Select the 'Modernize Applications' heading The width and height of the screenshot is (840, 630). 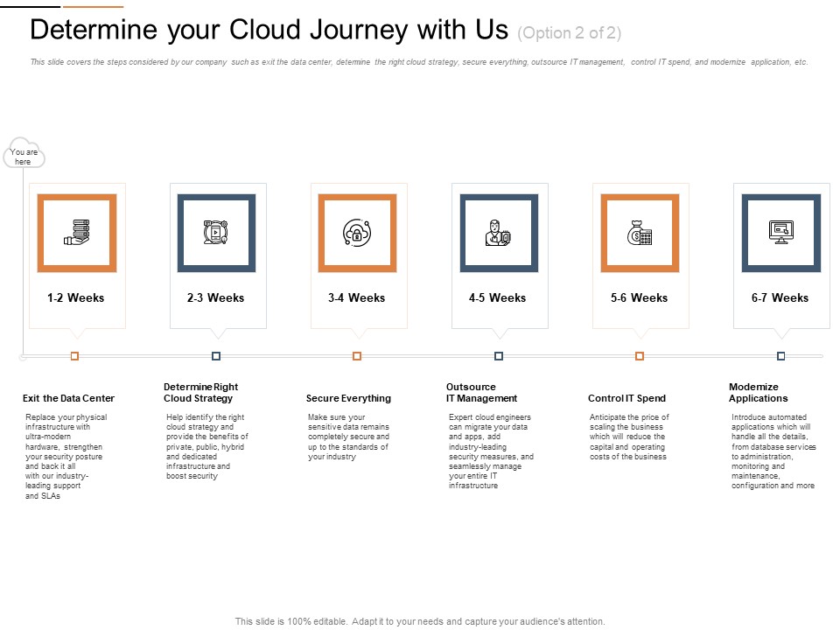pos(758,393)
